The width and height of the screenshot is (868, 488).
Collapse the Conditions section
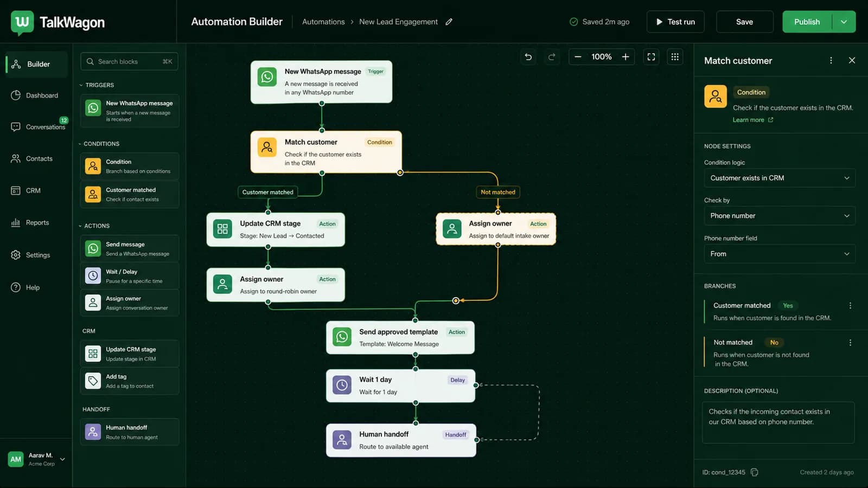(99, 144)
